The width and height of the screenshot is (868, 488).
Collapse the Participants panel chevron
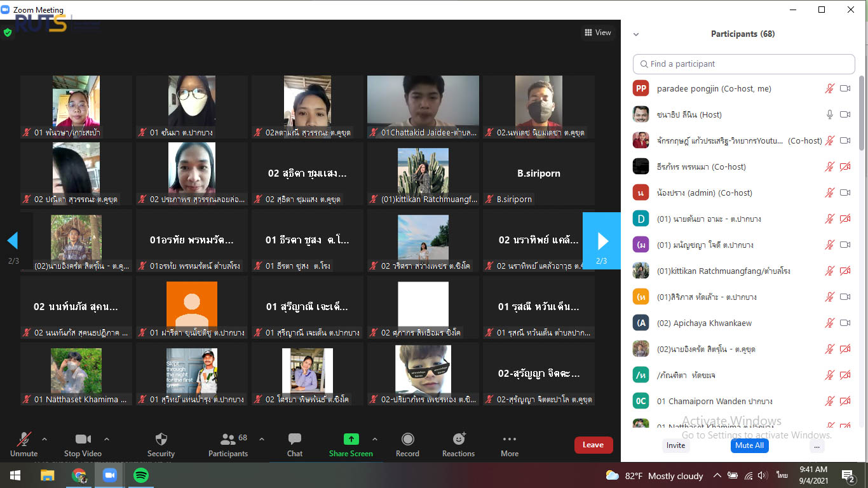[636, 34]
